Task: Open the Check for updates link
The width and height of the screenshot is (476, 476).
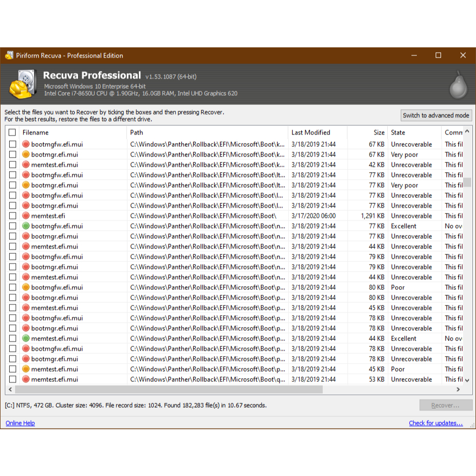Action: (436, 423)
